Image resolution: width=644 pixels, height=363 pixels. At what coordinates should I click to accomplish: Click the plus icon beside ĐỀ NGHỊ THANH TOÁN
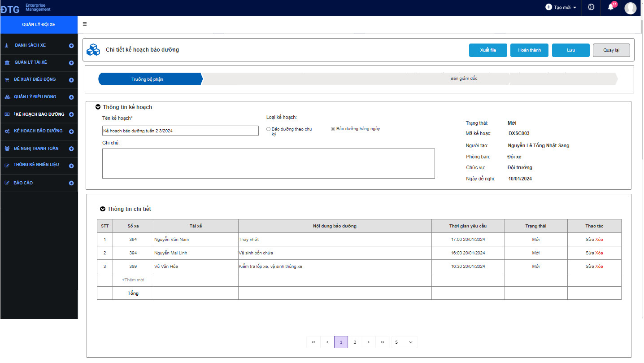click(x=71, y=149)
